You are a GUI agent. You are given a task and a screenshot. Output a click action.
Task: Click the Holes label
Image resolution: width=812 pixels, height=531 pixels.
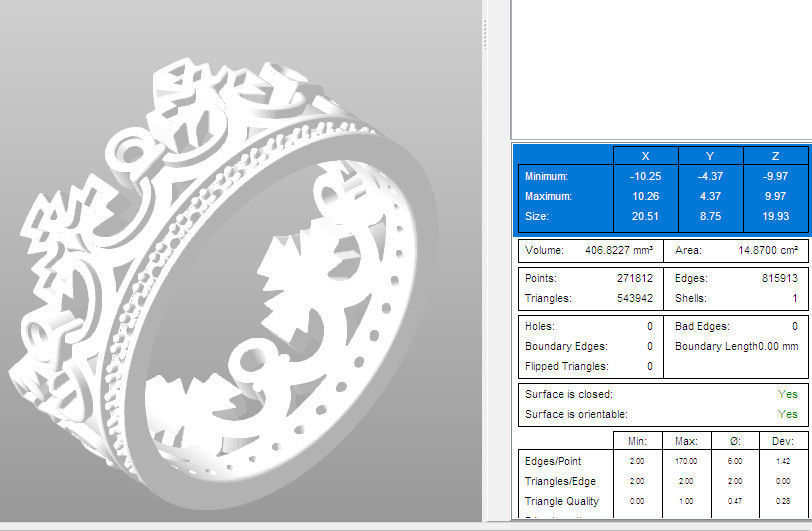tap(540, 326)
